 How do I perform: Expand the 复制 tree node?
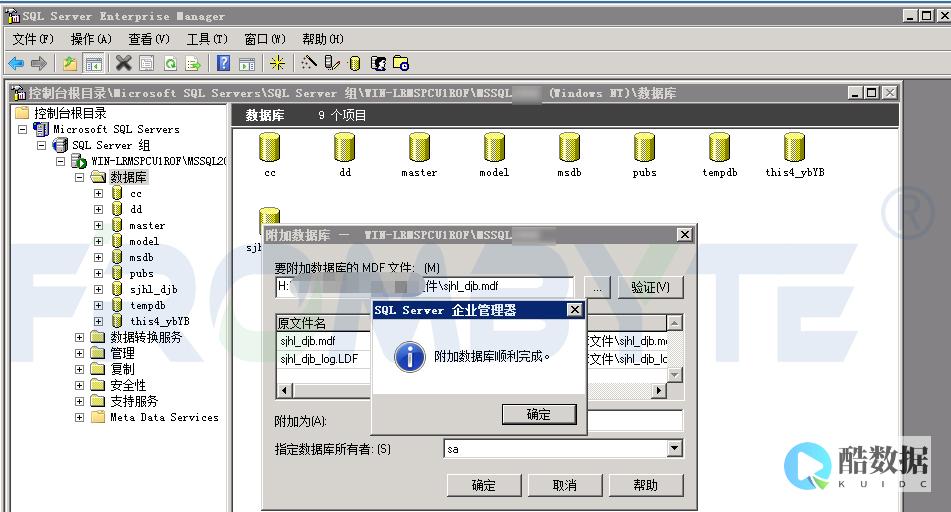pos(79,369)
